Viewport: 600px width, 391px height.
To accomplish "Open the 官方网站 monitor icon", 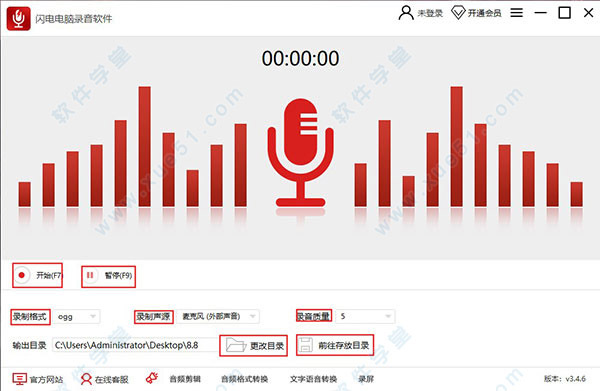I will [20, 379].
